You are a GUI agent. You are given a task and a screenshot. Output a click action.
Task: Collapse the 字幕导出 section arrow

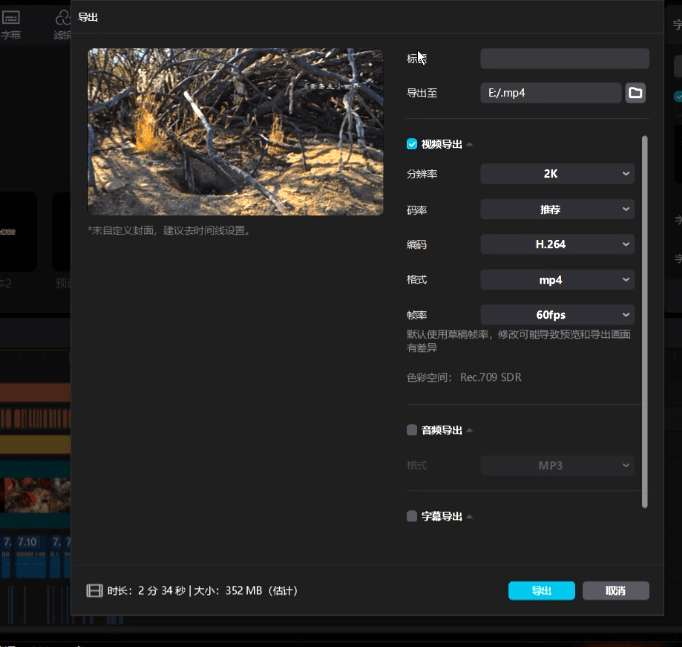coord(470,517)
